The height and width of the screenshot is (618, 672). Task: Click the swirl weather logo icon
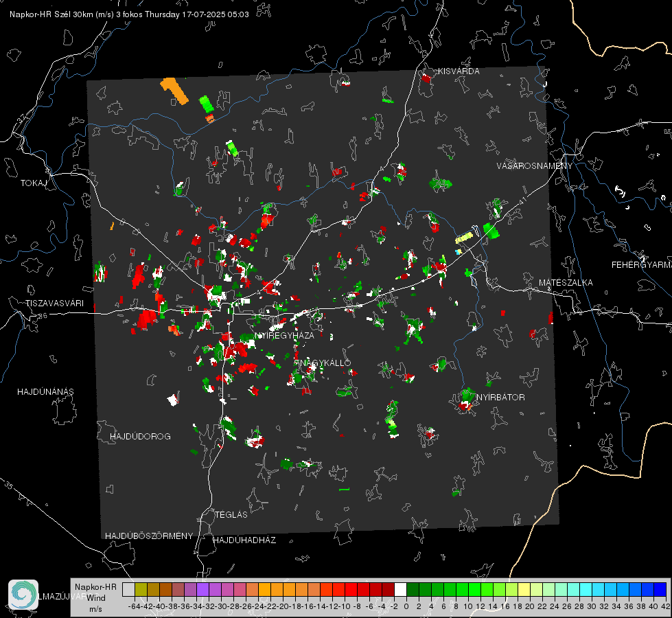(23, 595)
